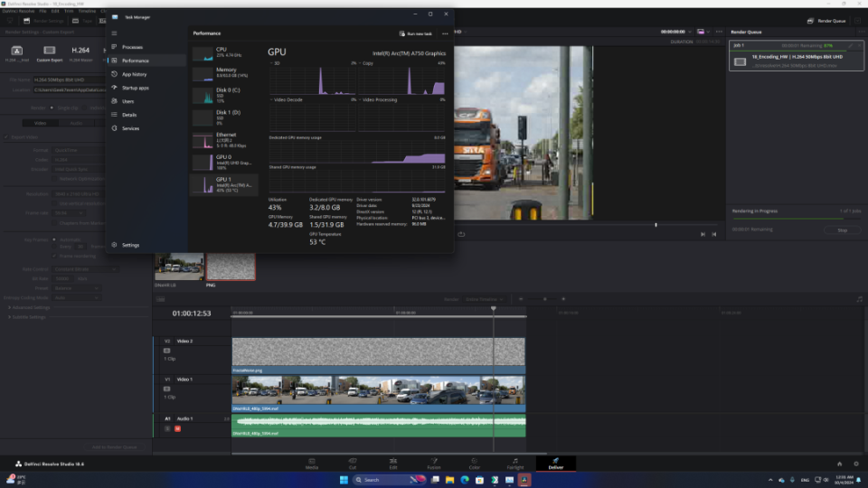Open Processes page in Task Manager
Viewport: 868px width, 488px height.
click(145, 47)
